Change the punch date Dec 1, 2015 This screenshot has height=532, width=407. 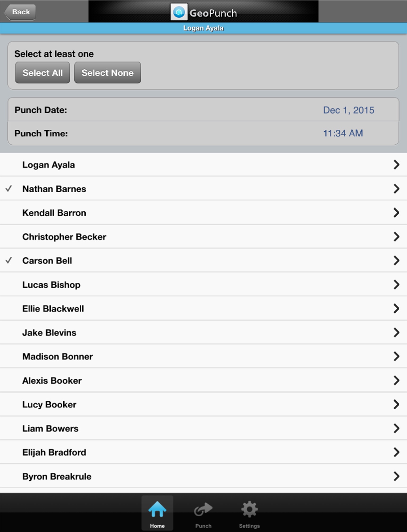coord(348,110)
